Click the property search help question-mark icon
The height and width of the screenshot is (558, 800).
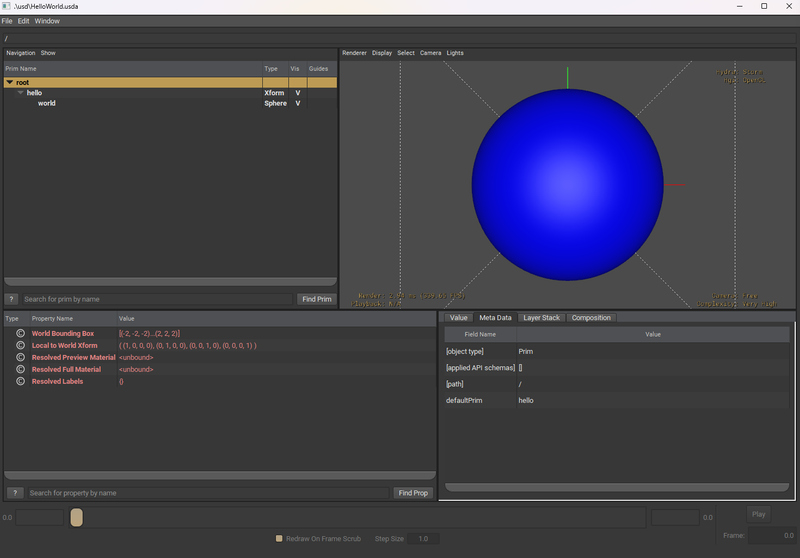pos(15,493)
